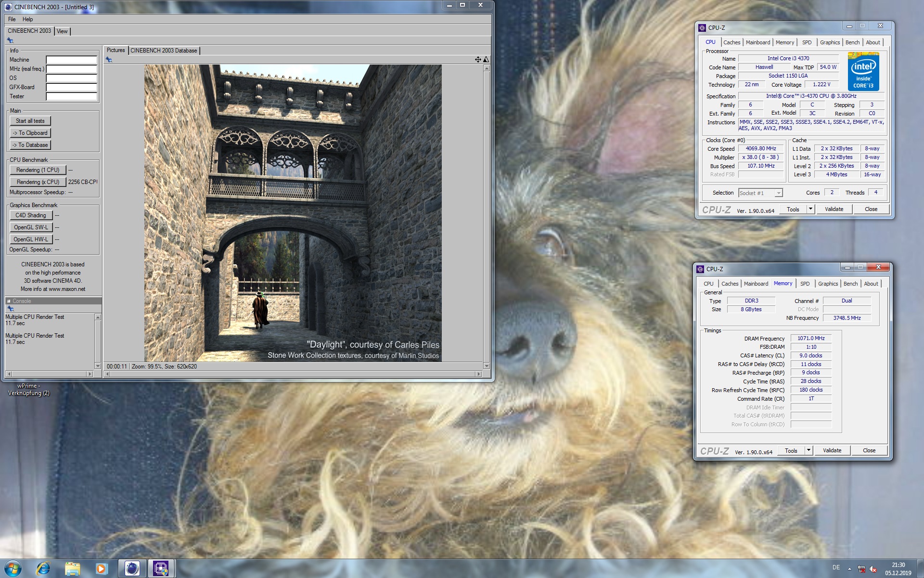Viewport: 924px width, 578px height.
Task: Open the Bench tab in the lower CPU-Z window
Action: pos(851,284)
